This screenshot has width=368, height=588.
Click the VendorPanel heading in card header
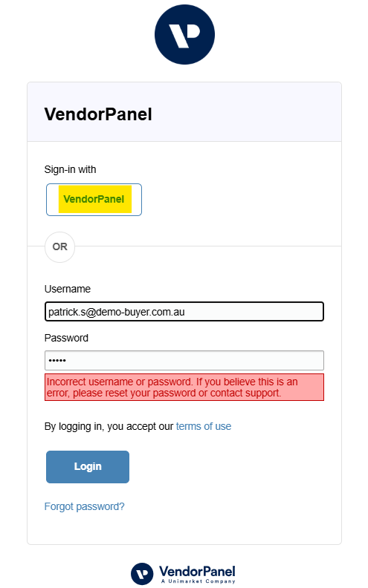click(x=98, y=114)
